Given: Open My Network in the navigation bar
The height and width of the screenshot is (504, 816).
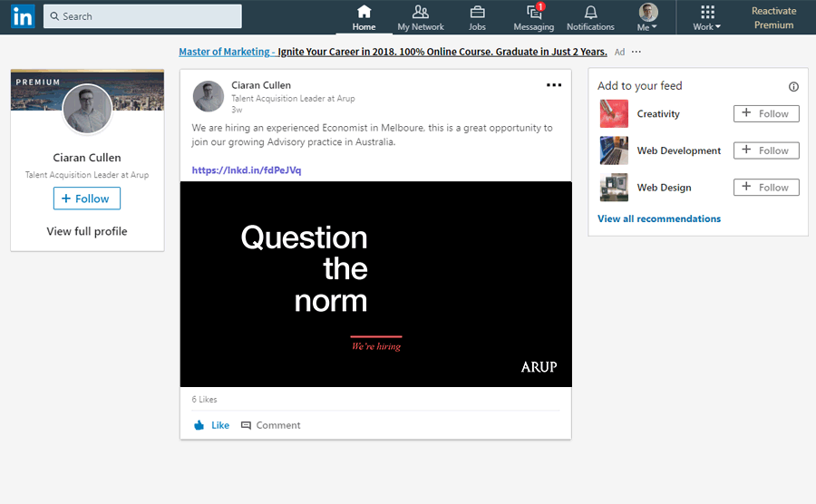Looking at the screenshot, I should [x=421, y=18].
